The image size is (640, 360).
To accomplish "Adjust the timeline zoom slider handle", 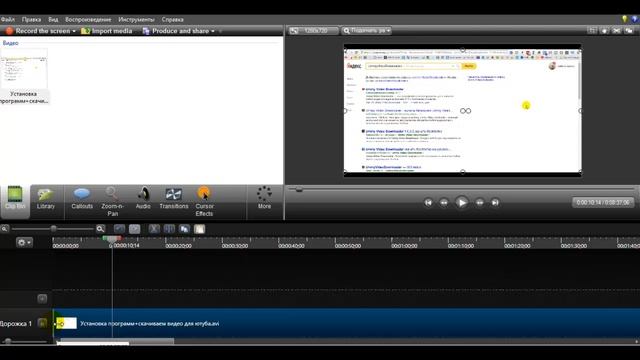I will 53,229.
